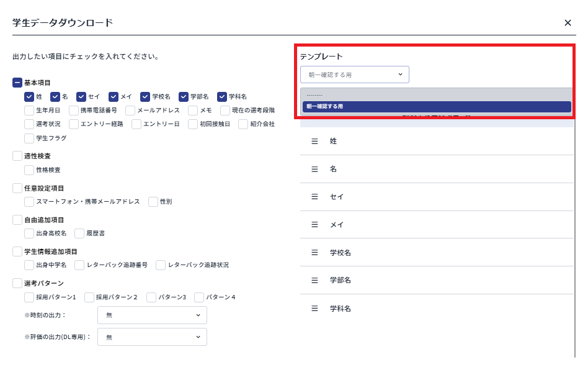This screenshot has height=367, width=588.
Task: Check the 採用パターン1 option
Action: (x=27, y=297)
